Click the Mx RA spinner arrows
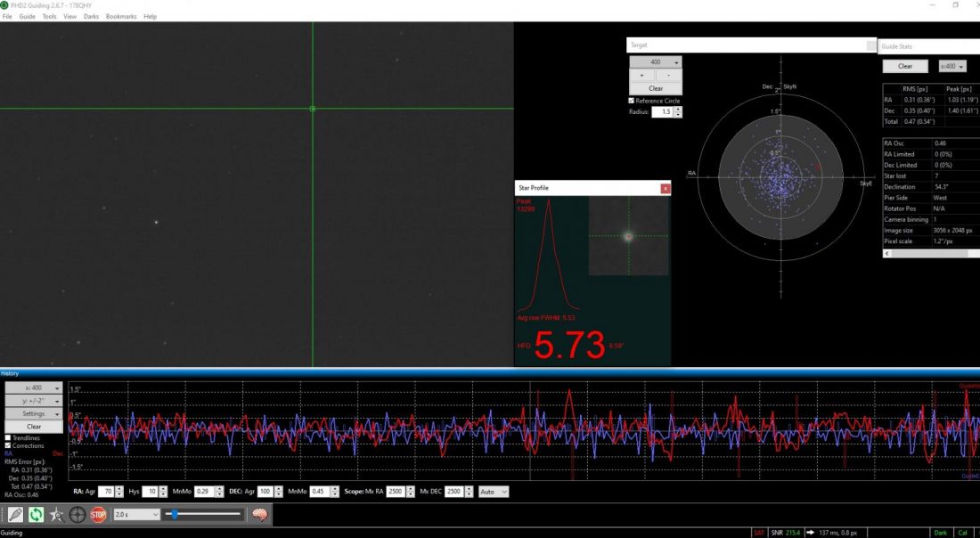 coord(411,492)
